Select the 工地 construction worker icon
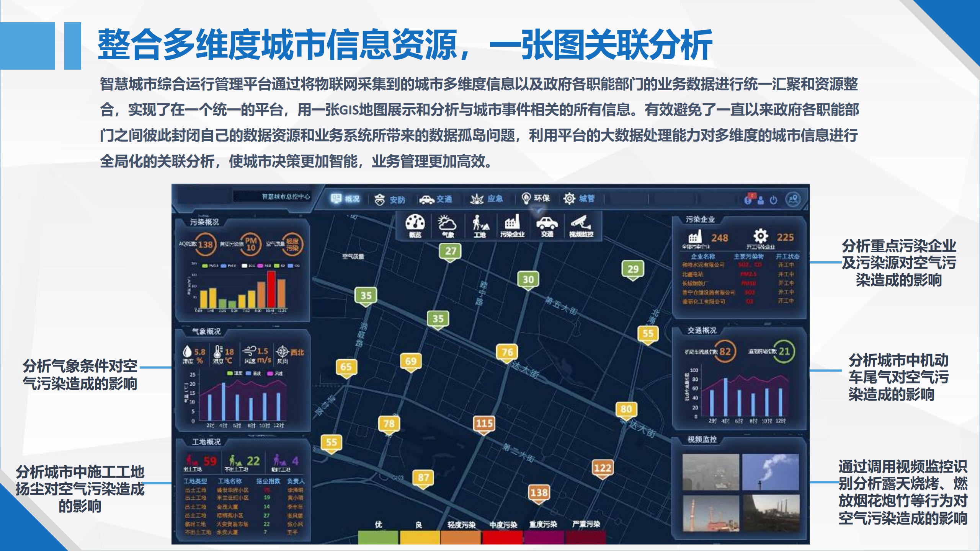The height and width of the screenshot is (551, 980). tap(480, 226)
